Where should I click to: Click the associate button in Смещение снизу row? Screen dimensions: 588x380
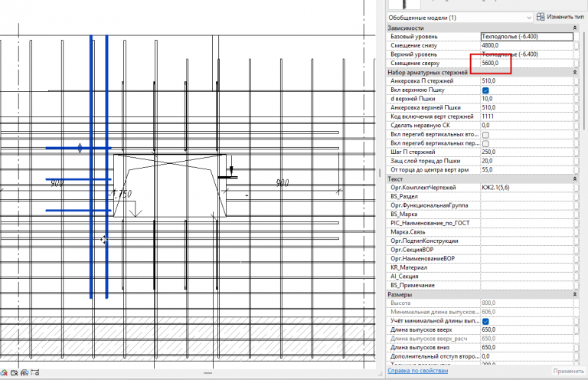coord(576,45)
